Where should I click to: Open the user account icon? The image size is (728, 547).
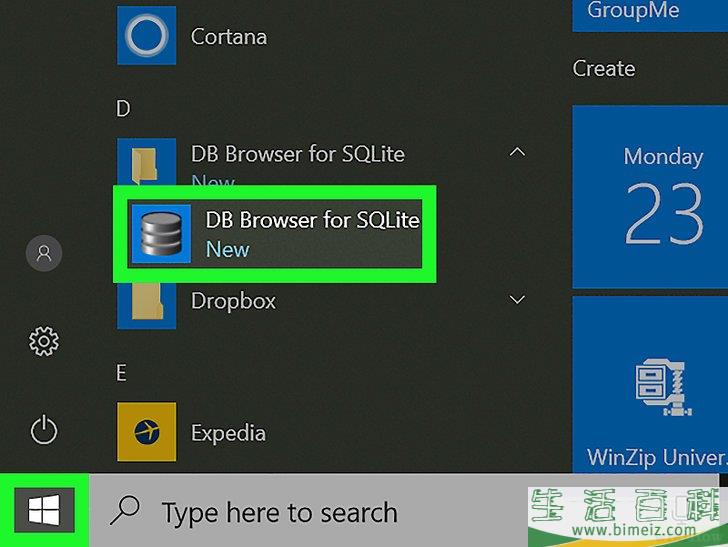44,254
